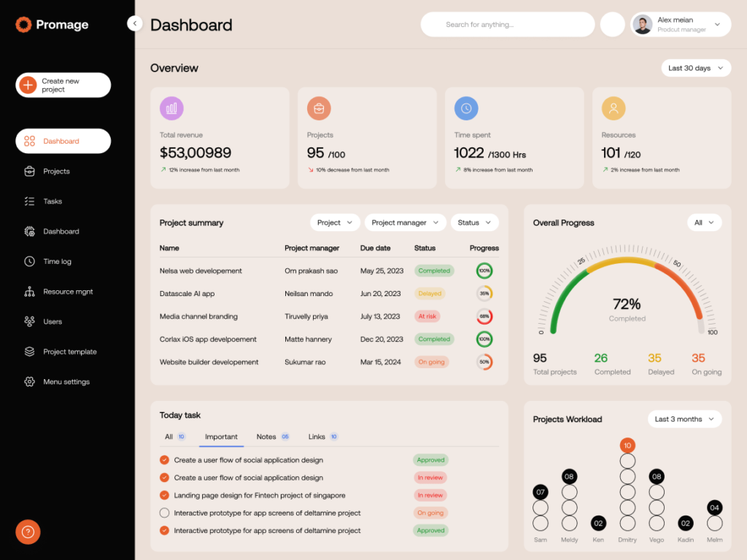Click the help icon at bottom left

pyautogui.click(x=28, y=532)
